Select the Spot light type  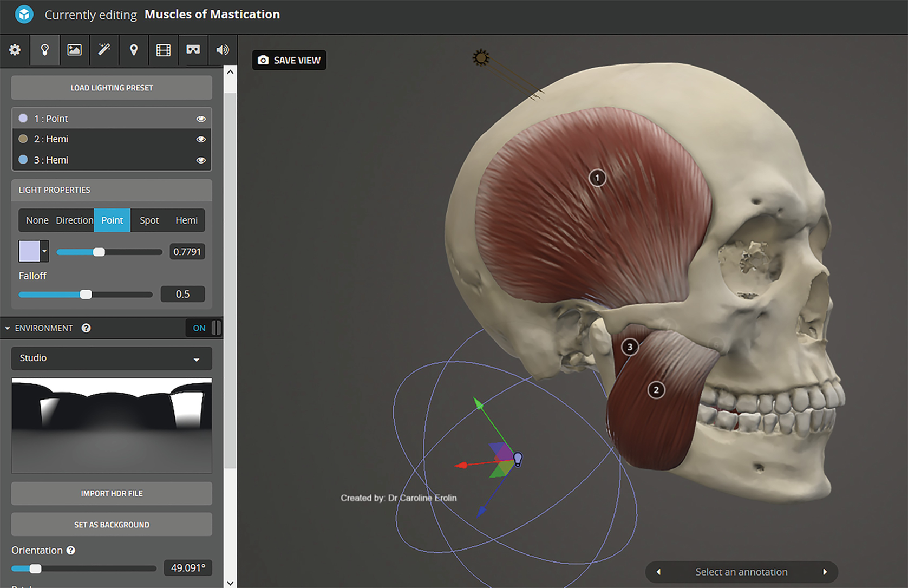(x=149, y=220)
